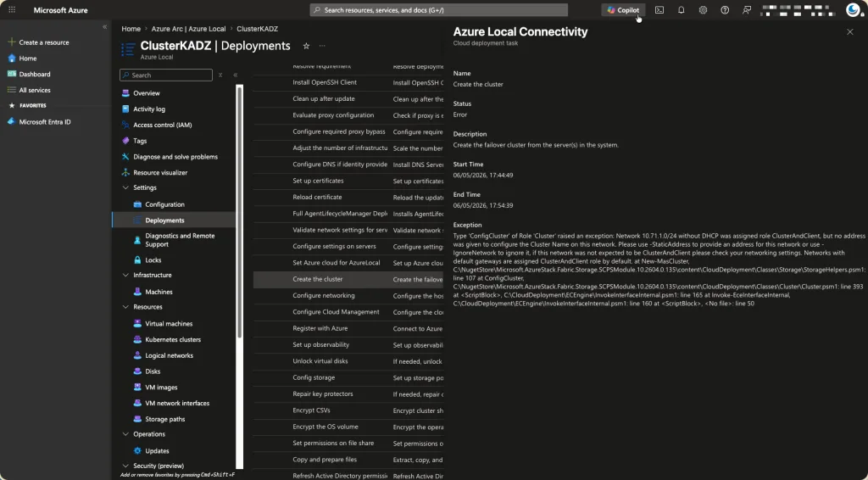Collapse the Infrastructure group

pyautogui.click(x=125, y=275)
